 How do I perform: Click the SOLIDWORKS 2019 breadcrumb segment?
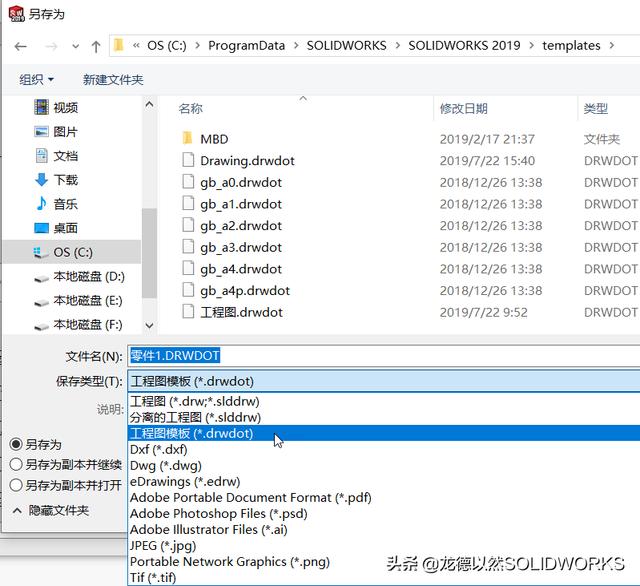tap(464, 45)
